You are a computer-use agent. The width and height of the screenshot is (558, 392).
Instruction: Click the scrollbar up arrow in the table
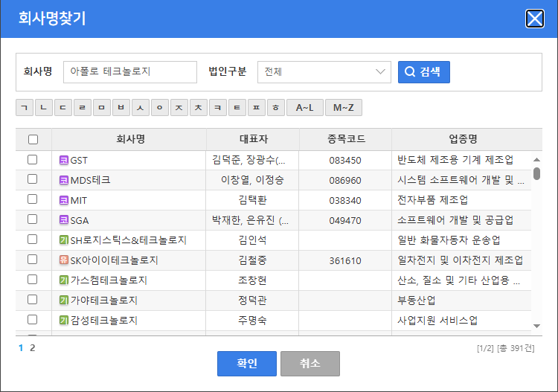(x=537, y=160)
